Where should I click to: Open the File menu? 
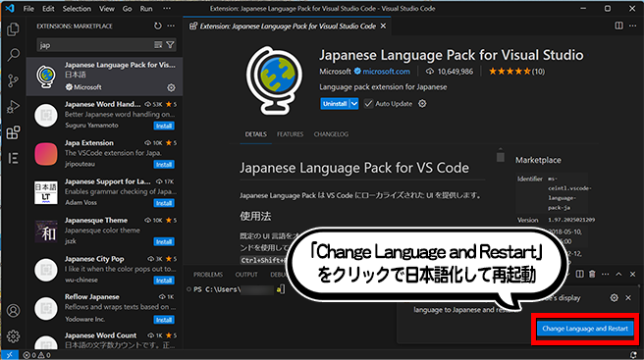point(28,8)
